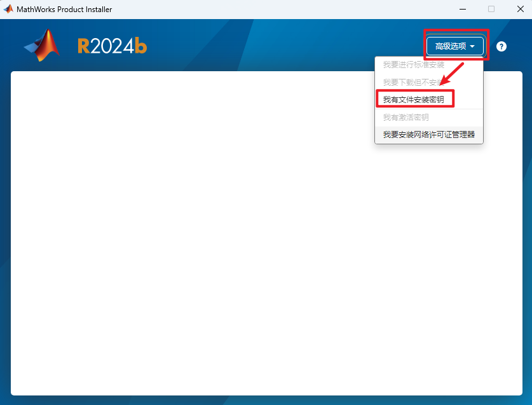Click the greyed-out maximize window button
This screenshot has height=405, width=532.
491,9
